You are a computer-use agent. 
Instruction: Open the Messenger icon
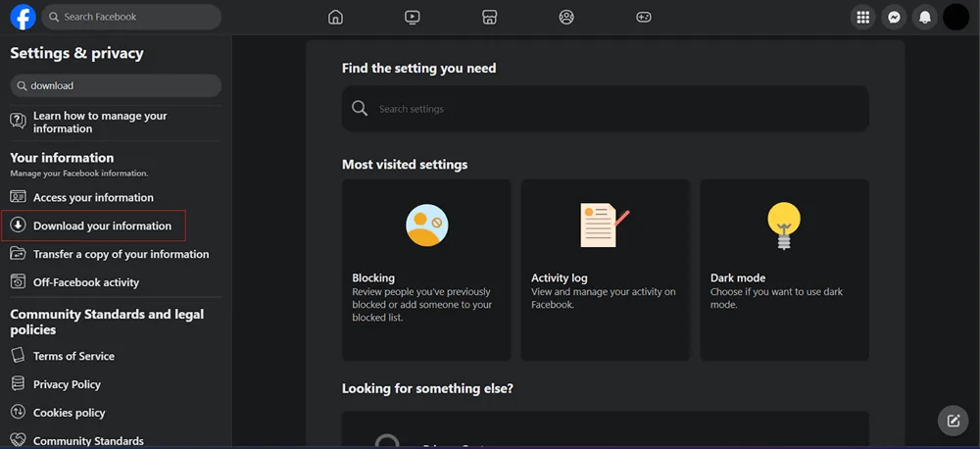[x=894, y=17]
